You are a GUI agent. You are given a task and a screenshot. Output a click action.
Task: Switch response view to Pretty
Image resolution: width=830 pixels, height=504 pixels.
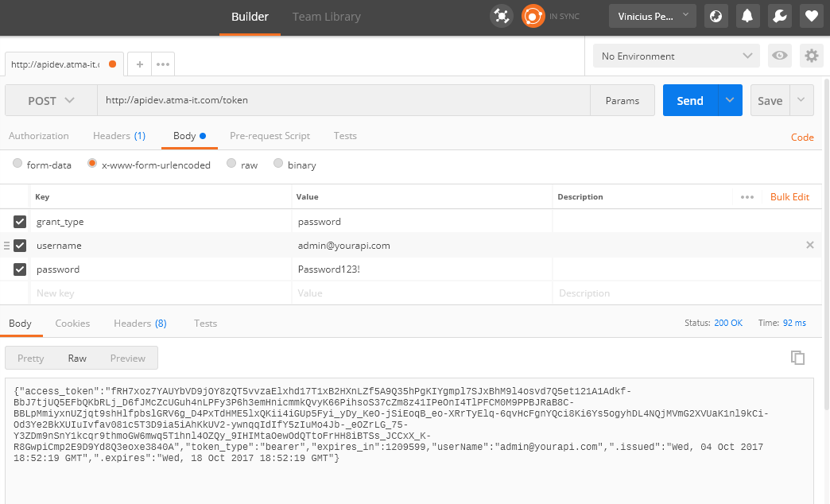[x=31, y=359]
